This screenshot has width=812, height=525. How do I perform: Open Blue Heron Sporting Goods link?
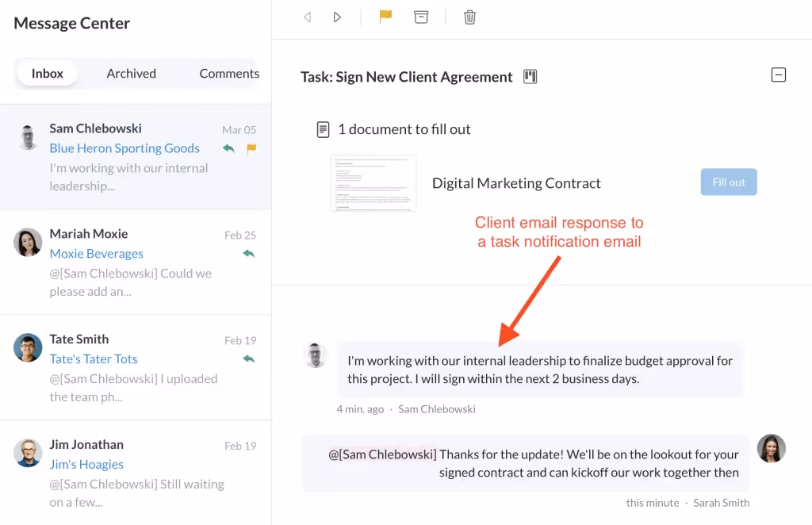point(124,148)
